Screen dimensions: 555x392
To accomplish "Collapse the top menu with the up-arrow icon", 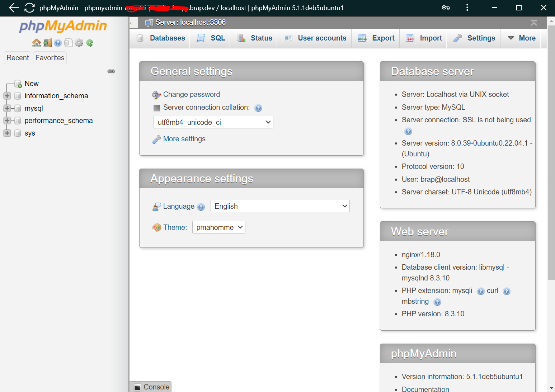I will 533,23.
